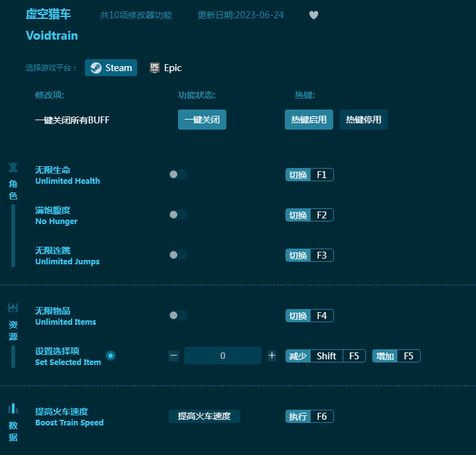
Task: Click the Set Selected Item label
Action: coord(68,362)
